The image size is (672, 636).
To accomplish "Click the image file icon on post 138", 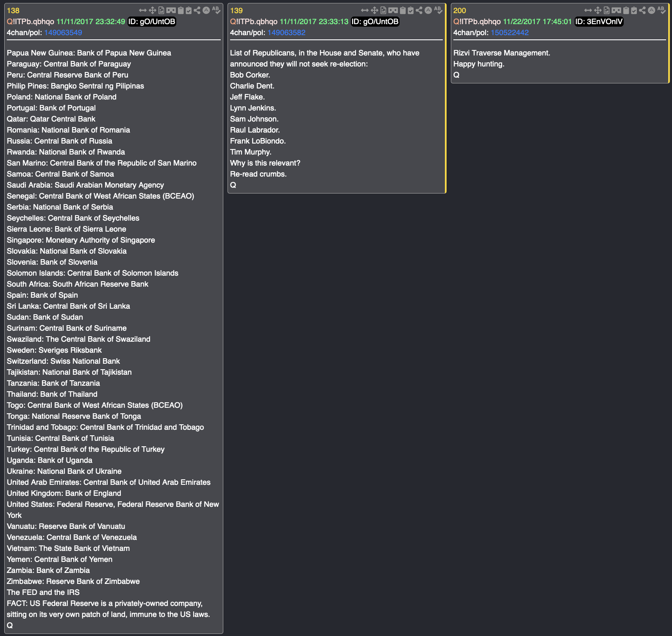I will point(161,10).
